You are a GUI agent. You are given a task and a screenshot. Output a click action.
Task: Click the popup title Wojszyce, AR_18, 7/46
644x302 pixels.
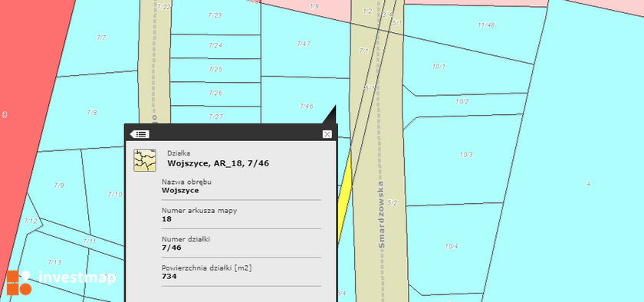pos(218,163)
